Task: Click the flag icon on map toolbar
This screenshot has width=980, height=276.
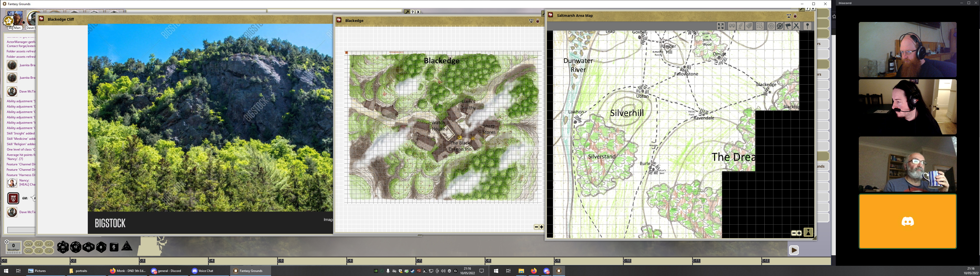Action: click(x=788, y=26)
